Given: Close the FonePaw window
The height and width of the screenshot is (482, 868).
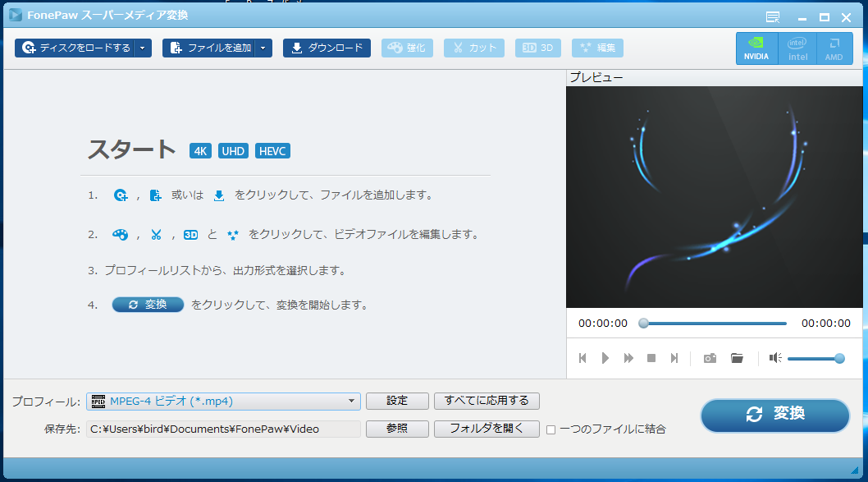Looking at the screenshot, I should coord(847,18).
